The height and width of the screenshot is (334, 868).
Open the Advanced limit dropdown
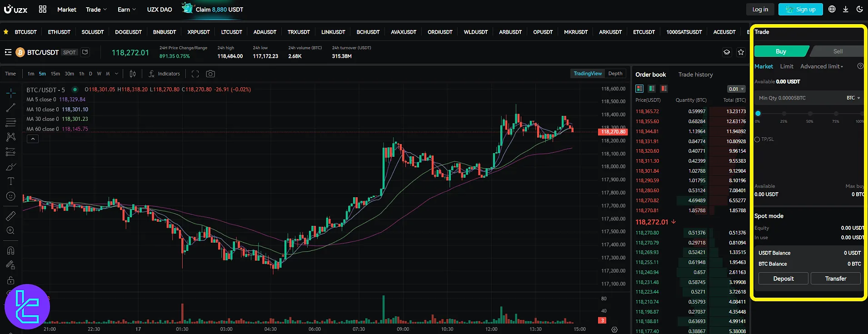click(x=822, y=66)
